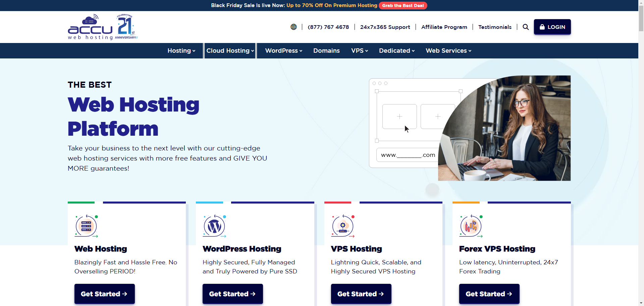The height and width of the screenshot is (306, 644).
Task: Expand the Cloud Hosting menu
Action: point(230,51)
